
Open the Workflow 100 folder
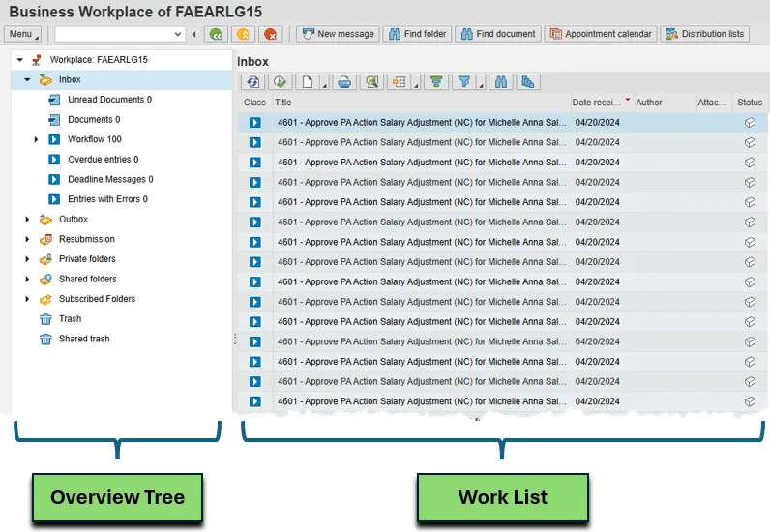pyautogui.click(x=94, y=139)
